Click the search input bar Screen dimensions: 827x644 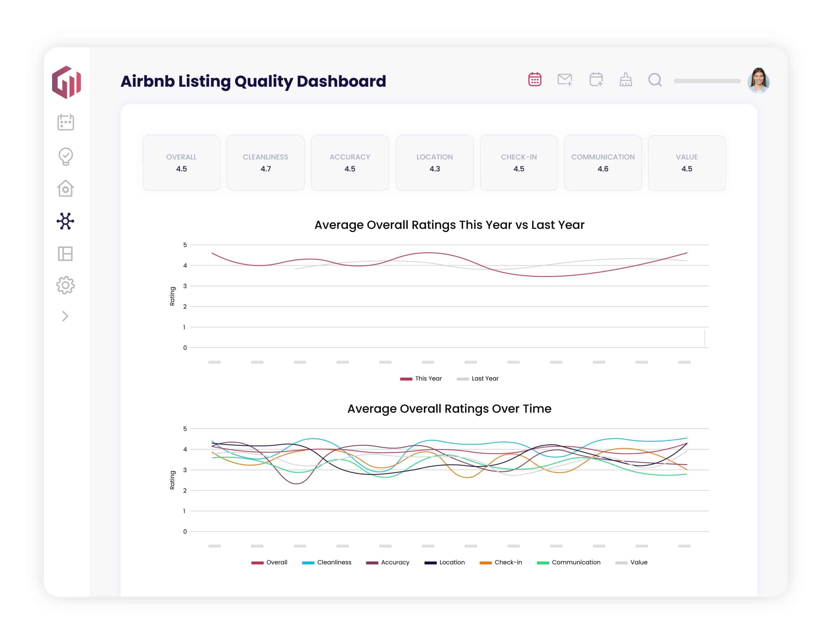[707, 81]
